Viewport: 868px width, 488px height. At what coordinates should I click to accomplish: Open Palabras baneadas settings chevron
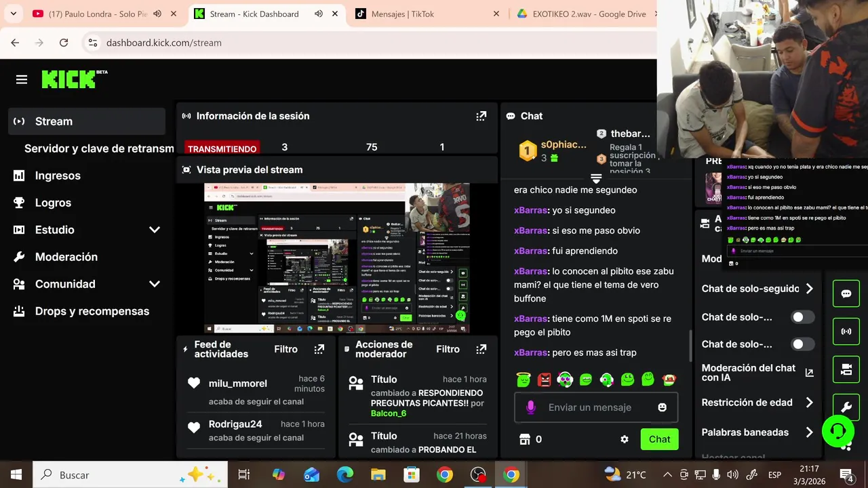pos(809,432)
